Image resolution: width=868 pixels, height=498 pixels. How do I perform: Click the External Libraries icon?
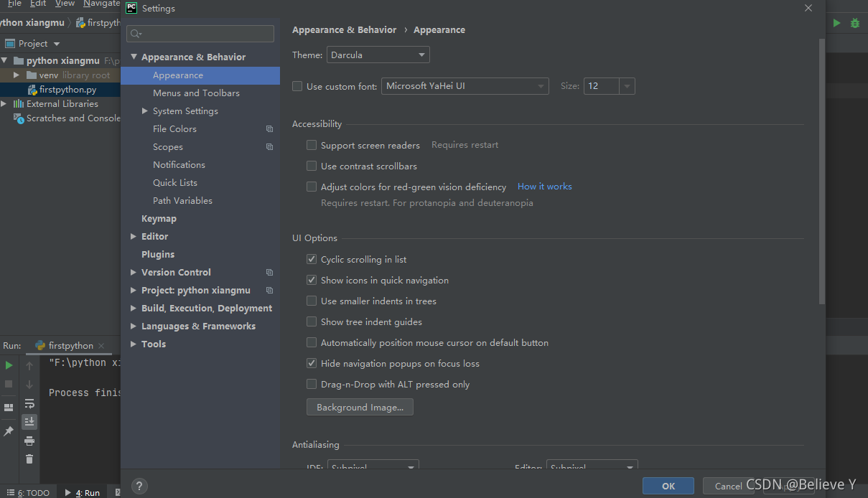[19, 104]
